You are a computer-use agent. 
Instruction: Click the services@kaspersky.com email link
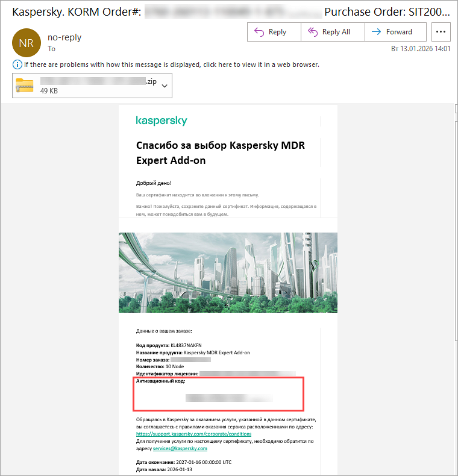tap(180, 448)
